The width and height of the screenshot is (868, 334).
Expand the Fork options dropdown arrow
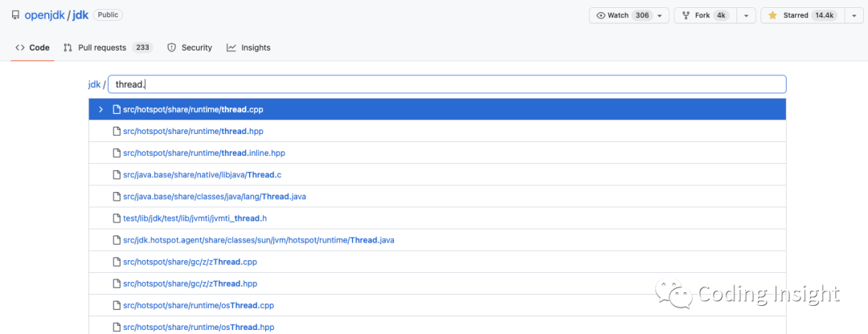click(746, 15)
